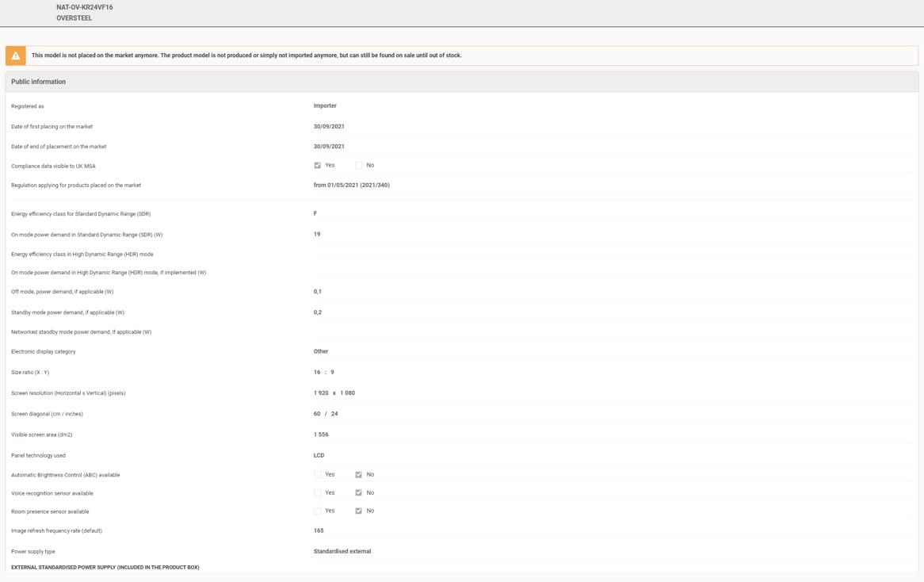Click the regulation value from 01/05/2021 (2021/340)

(351, 186)
